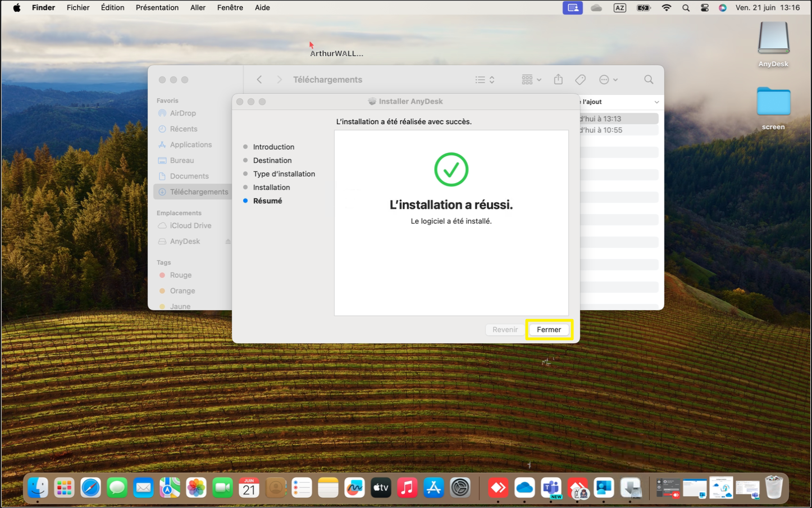812x508 pixels.
Task: Select the Destination step in the installer
Action: (x=272, y=160)
